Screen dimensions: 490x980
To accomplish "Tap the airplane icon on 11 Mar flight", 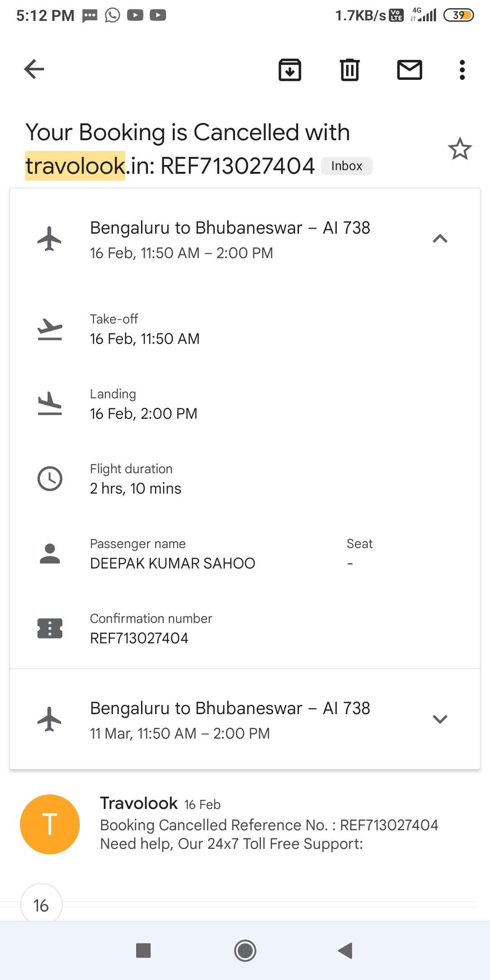I will click(x=49, y=719).
